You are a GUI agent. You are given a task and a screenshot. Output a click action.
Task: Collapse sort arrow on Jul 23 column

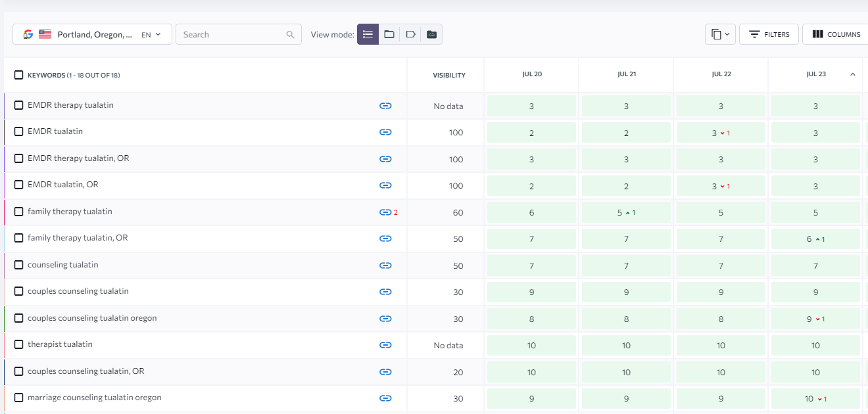(x=853, y=74)
